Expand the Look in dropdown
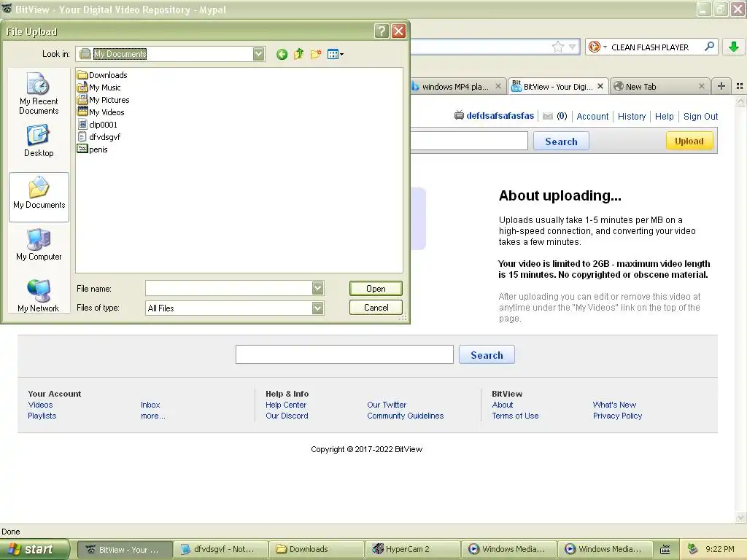The height and width of the screenshot is (560, 747). point(258,54)
